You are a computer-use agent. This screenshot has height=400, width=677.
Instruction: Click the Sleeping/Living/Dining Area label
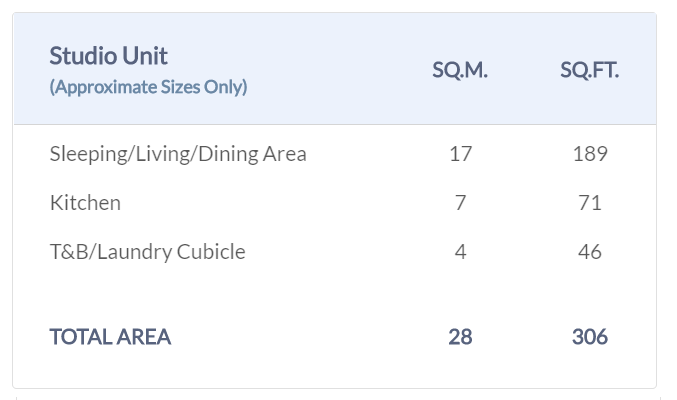tap(178, 154)
